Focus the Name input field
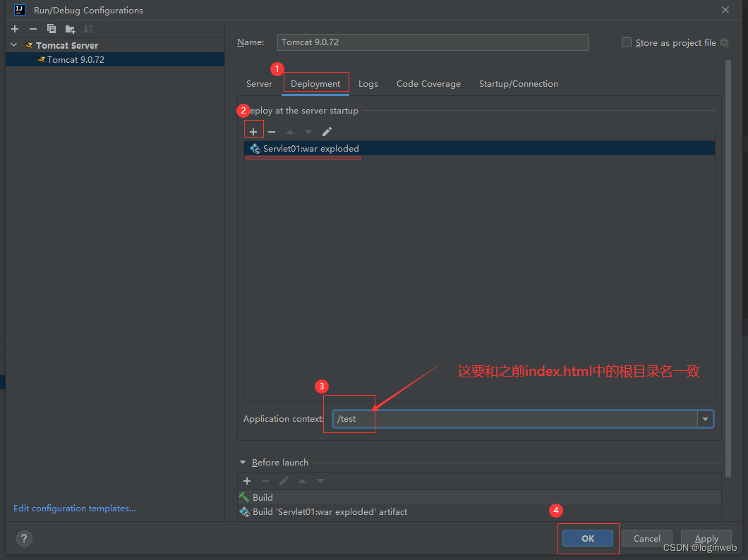This screenshot has height=560, width=748. [x=433, y=42]
